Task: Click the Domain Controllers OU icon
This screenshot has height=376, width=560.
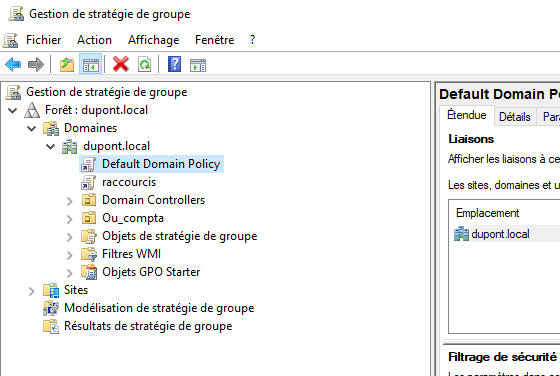Action: (x=89, y=200)
